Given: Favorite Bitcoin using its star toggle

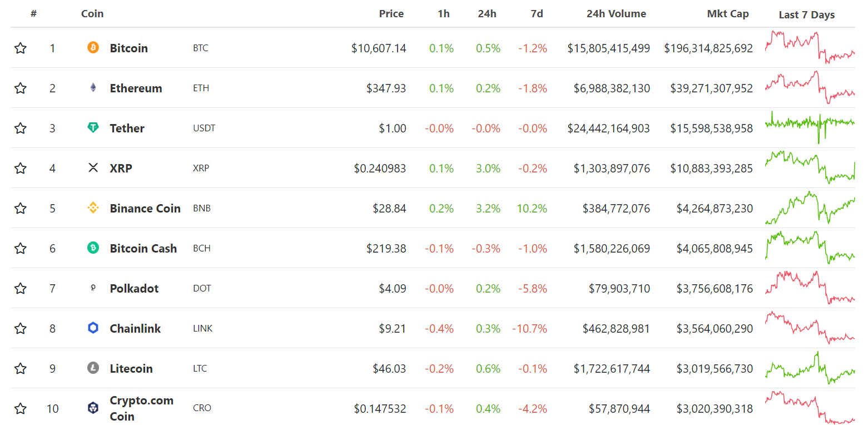Looking at the screenshot, I should click(x=21, y=48).
